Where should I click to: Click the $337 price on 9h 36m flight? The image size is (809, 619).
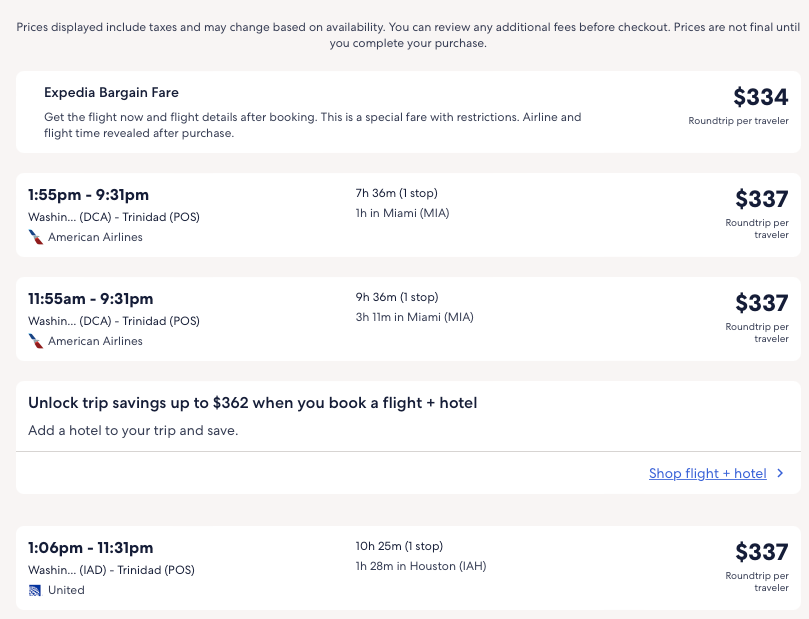click(x=761, y=302)
